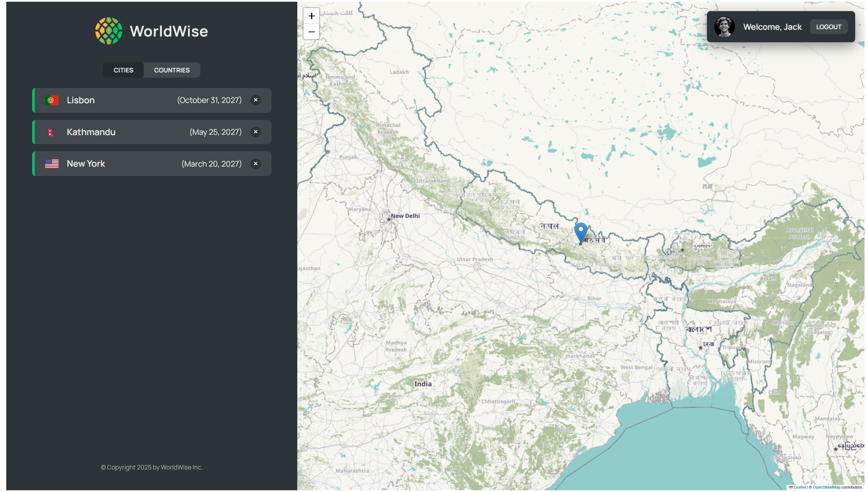868x492 pixels.
Task: Click the United States flag icon
Action: [52, 164]
